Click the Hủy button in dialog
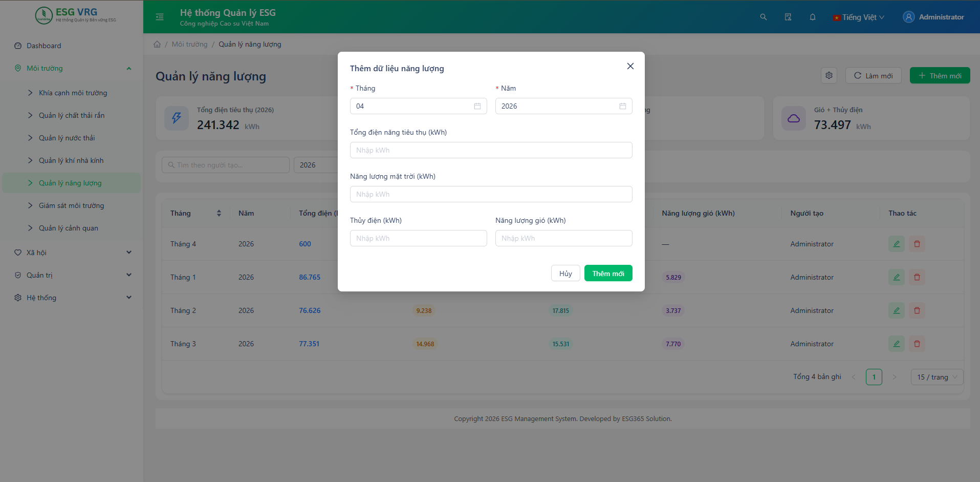The width and height of the screenshot is (980, 482). [565, 273]
